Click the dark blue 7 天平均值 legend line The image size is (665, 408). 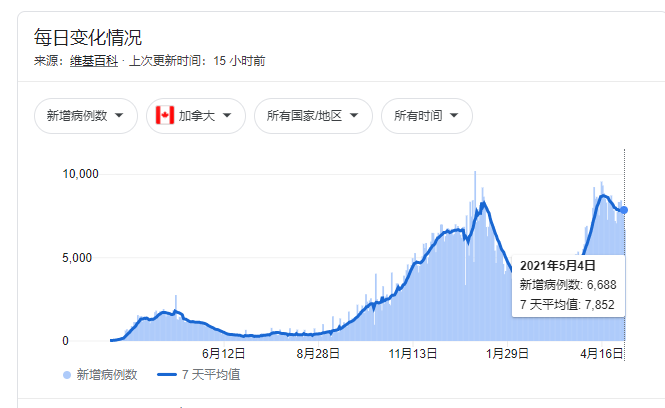click(x=171, y=376)
